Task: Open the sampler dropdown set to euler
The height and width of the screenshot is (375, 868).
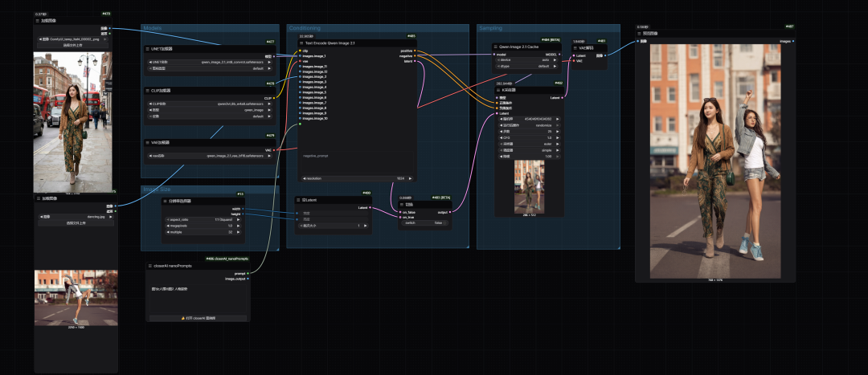Action: click(529, 145)
